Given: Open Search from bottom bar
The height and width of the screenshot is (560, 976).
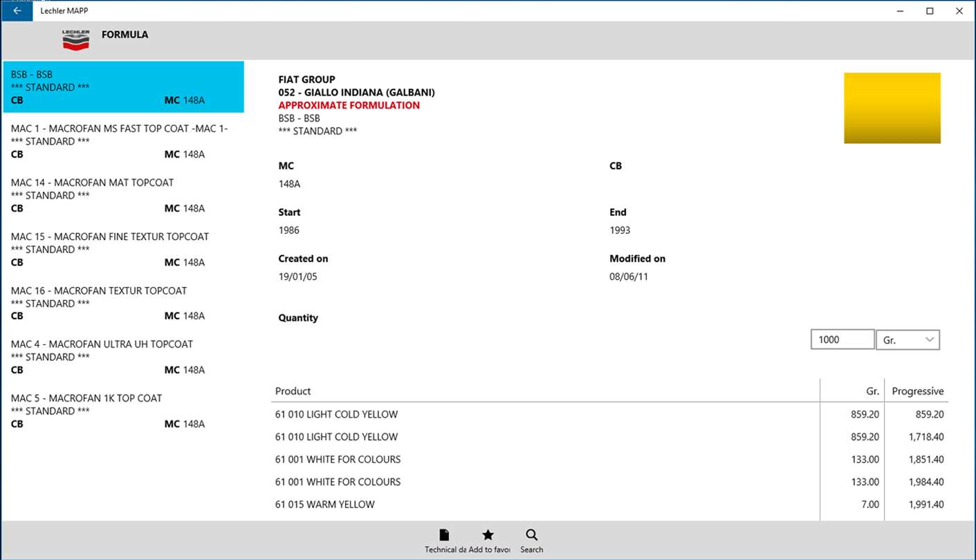Looking at the screenshot, I should [x=531, y=541].
